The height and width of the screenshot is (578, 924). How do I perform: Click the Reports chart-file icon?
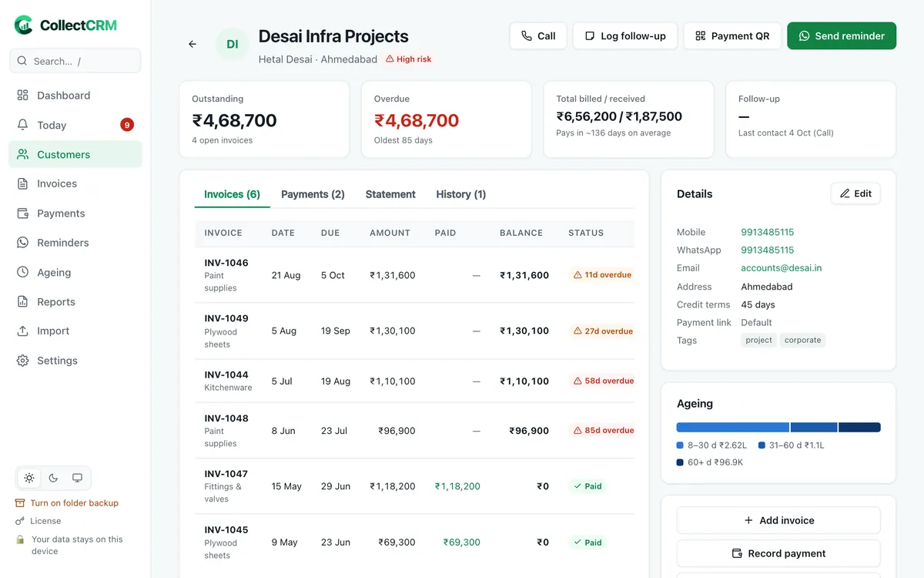(22, 302)
